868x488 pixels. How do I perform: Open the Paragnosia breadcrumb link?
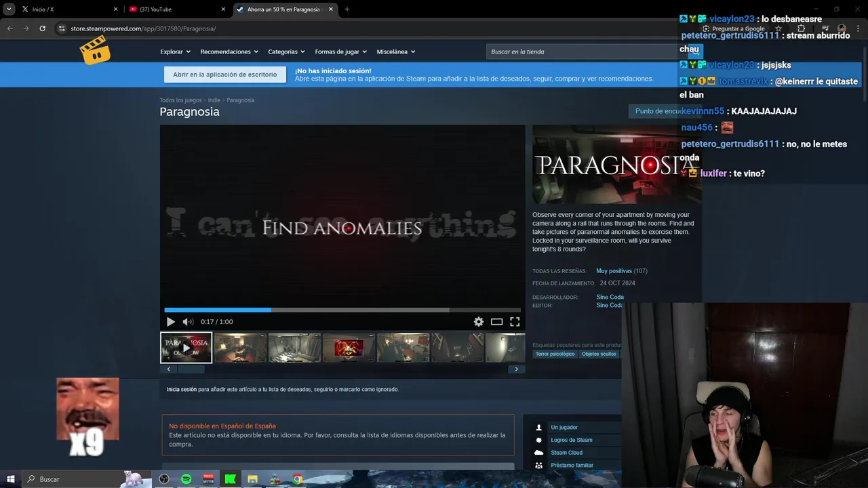(240, 100)
